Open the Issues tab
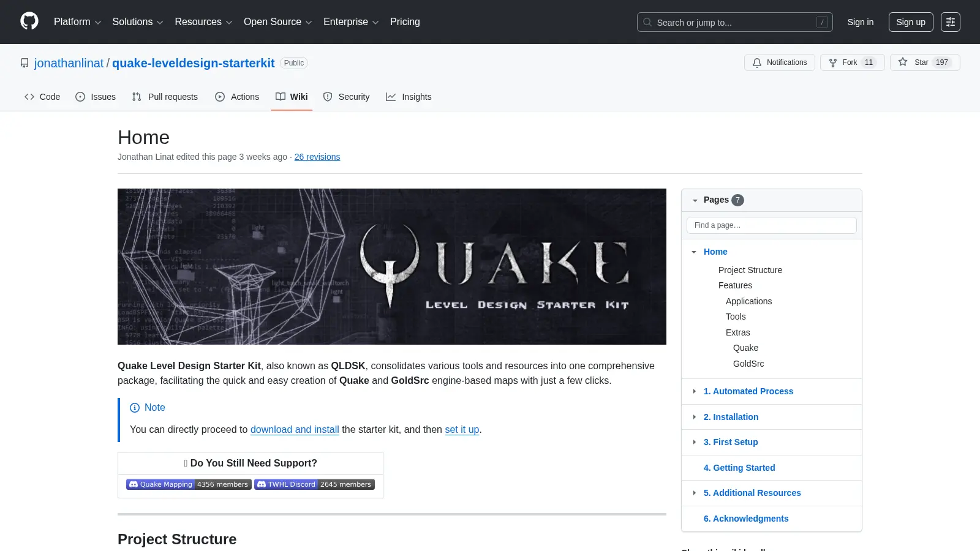This screenshot has height=551, width=980. 96,97
